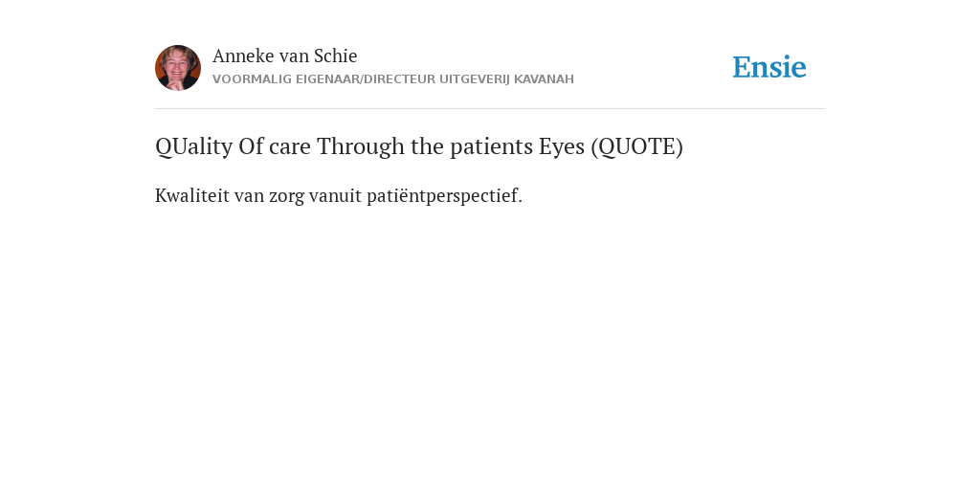980x490 pixels.
Task: Click Anneke van Schie's profile photo
Action: 178,68
